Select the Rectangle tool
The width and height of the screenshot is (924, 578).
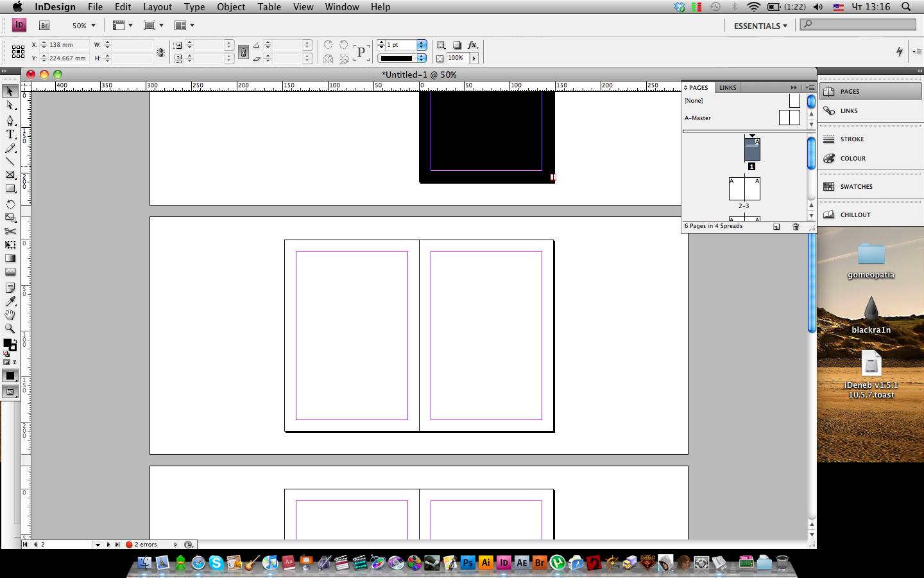pyautogui.click(x=10, y=189)
